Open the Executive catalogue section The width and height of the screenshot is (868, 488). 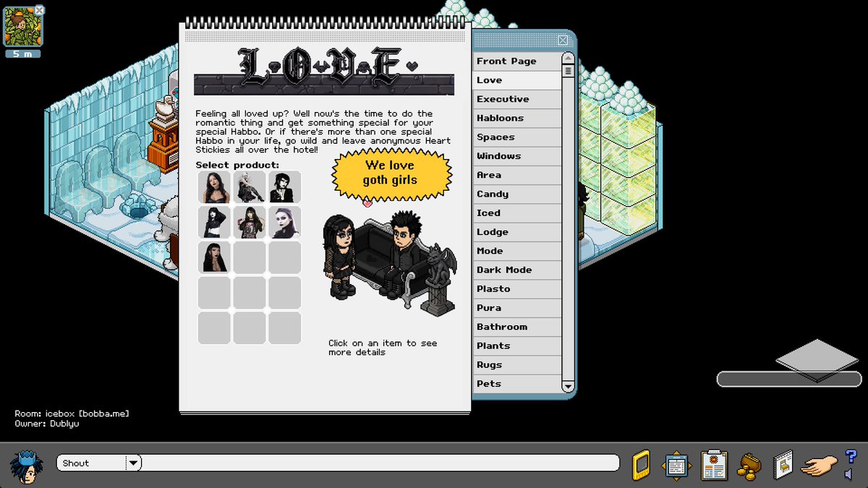pos(517,99)
